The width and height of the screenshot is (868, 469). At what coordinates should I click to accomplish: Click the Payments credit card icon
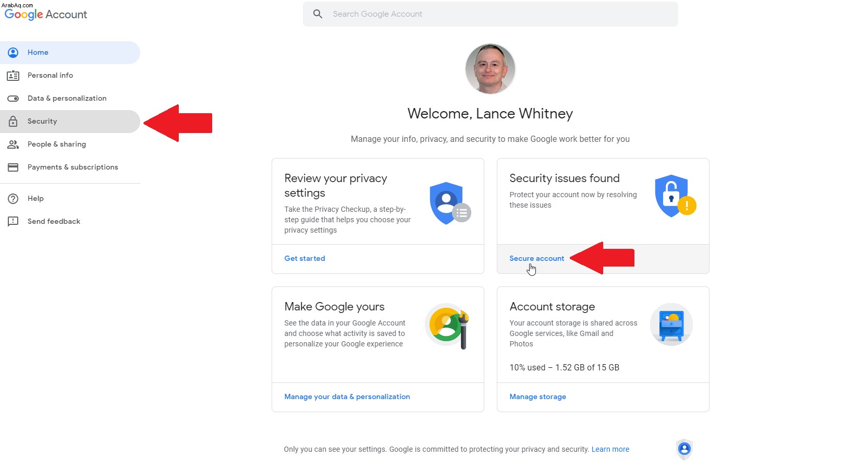(x=13, y=167)
